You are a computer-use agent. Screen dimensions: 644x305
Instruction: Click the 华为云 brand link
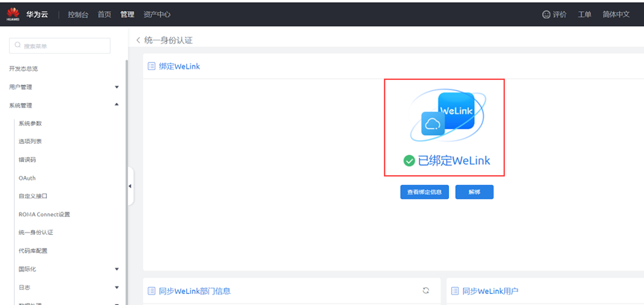coord(37,14)
